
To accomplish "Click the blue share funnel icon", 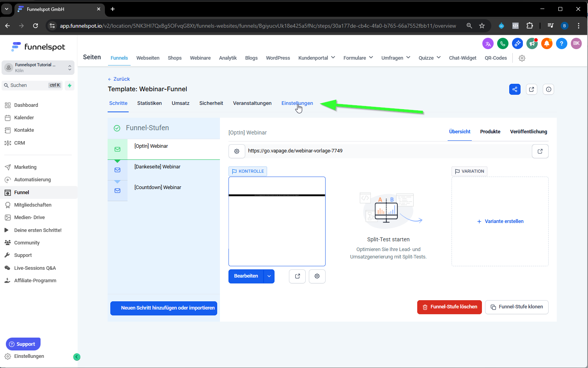I will [515, 89].
